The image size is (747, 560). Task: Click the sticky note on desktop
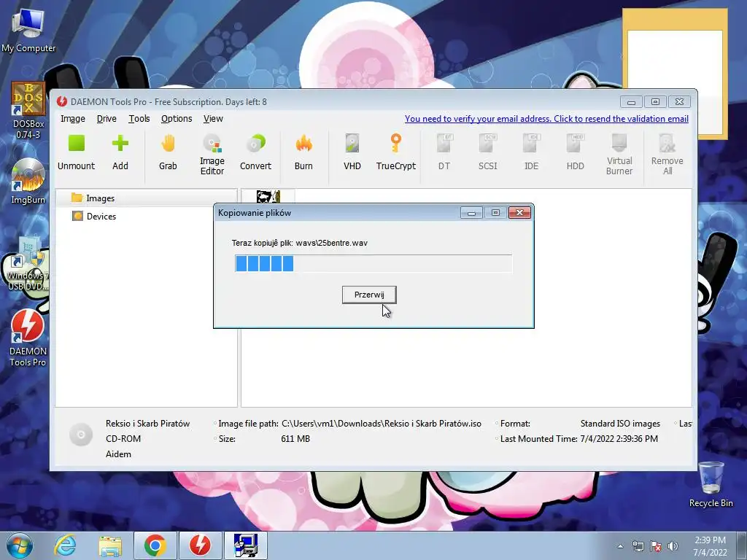(675, 74)
